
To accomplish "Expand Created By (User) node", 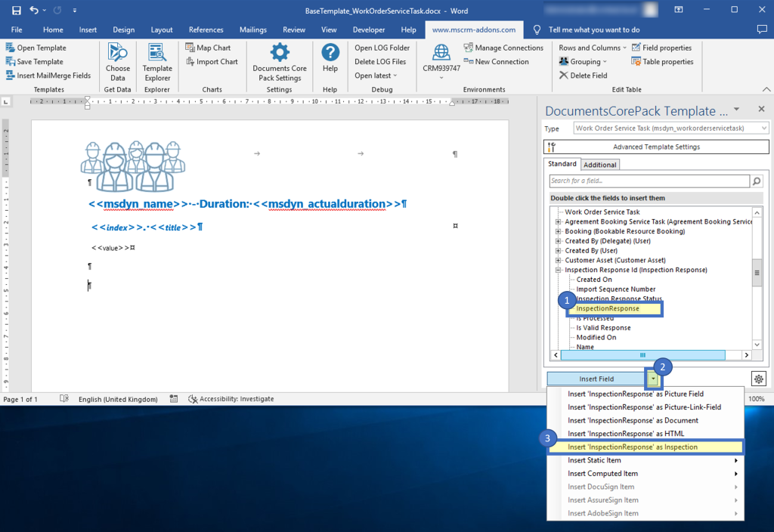I will [x=559, y=251].
